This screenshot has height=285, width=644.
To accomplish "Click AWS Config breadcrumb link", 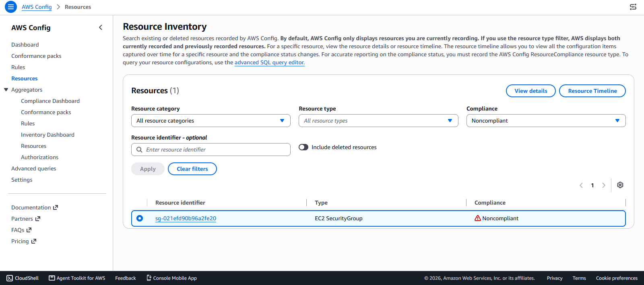I will point(37,7).
